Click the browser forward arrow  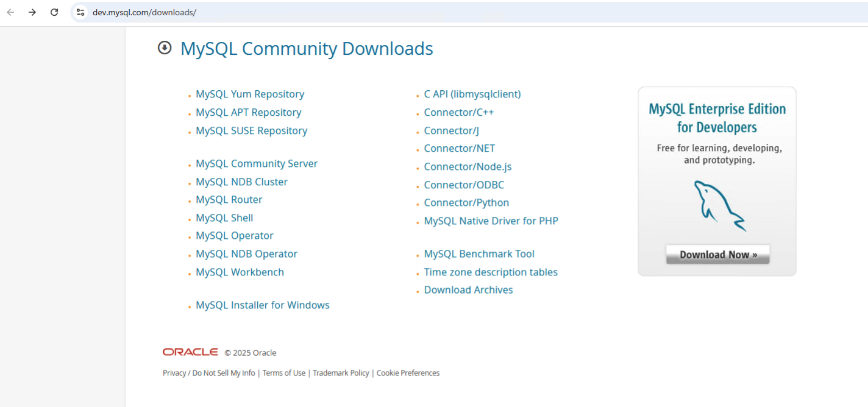coord(32,12)
